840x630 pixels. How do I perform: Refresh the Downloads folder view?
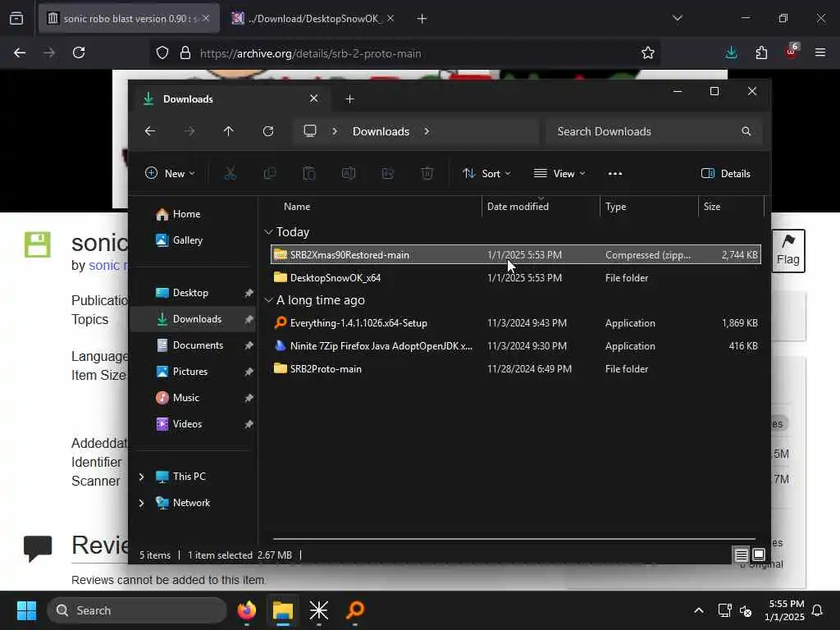[268, 131]
